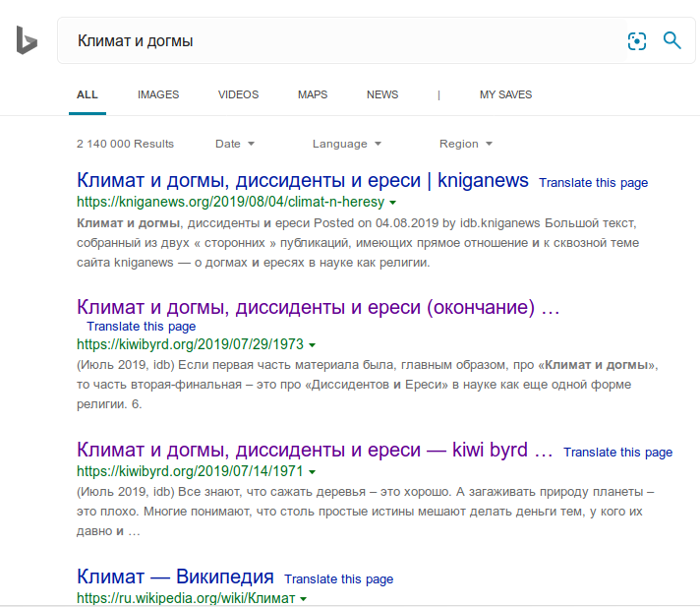
Task: Click the search query input field
Action: click(334, 40)
